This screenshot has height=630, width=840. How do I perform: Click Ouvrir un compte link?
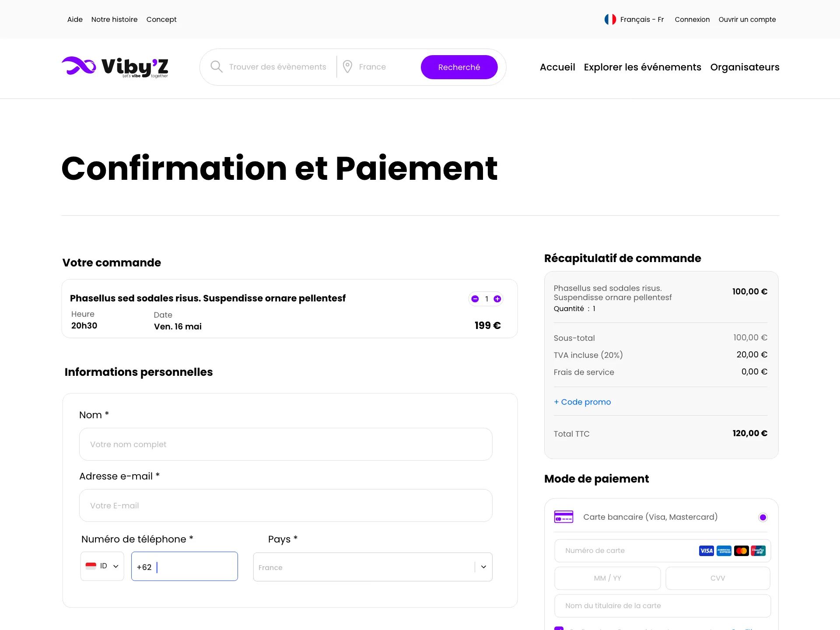pyautogui.click(x=747, y=19)
